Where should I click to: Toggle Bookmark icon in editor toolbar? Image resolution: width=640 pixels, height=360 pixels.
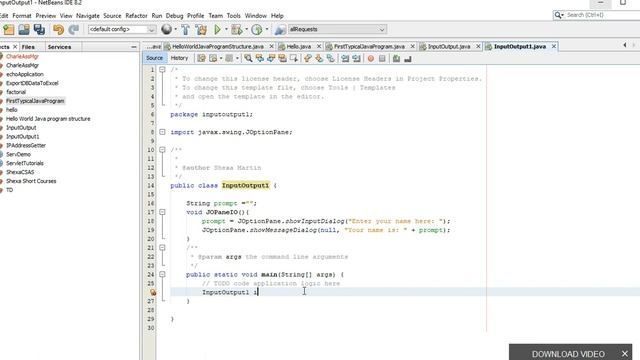(330, 58)
